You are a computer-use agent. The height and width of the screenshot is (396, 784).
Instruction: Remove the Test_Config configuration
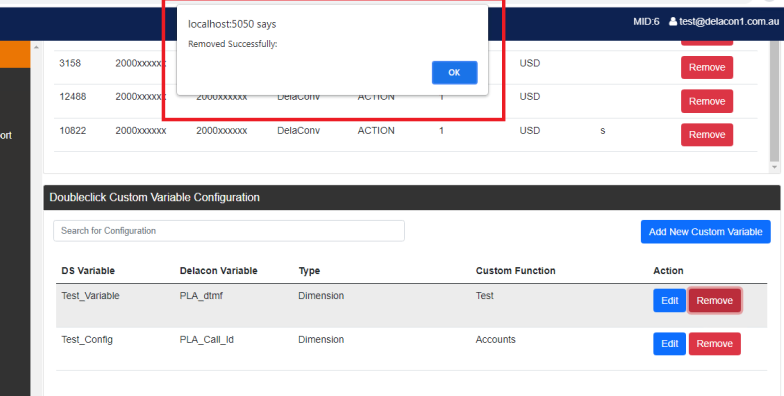714,344
